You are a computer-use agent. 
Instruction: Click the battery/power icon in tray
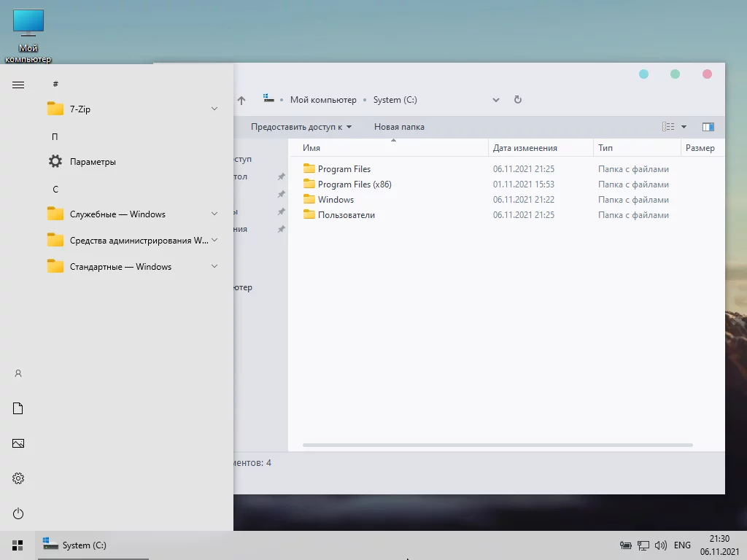point(625,545)
